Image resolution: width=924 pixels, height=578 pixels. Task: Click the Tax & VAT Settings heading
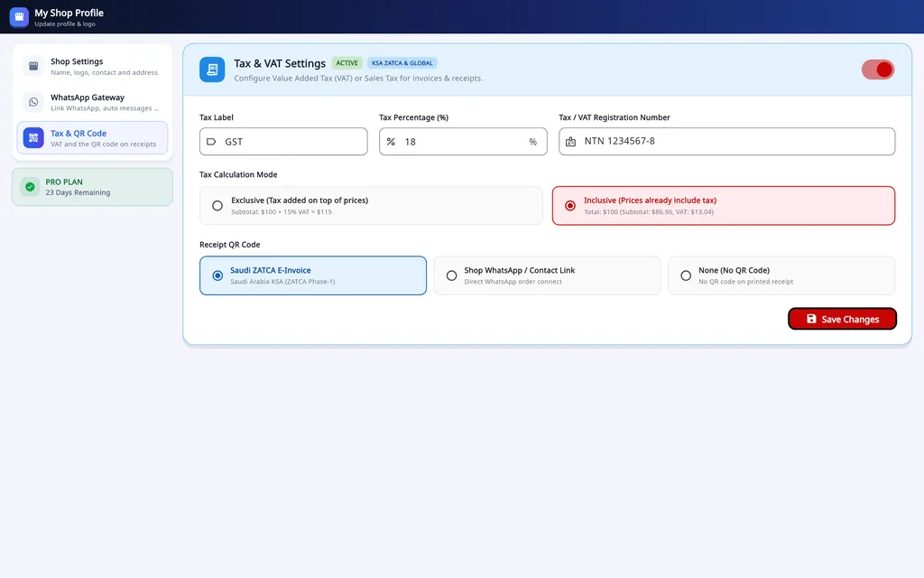click(280, 63)
